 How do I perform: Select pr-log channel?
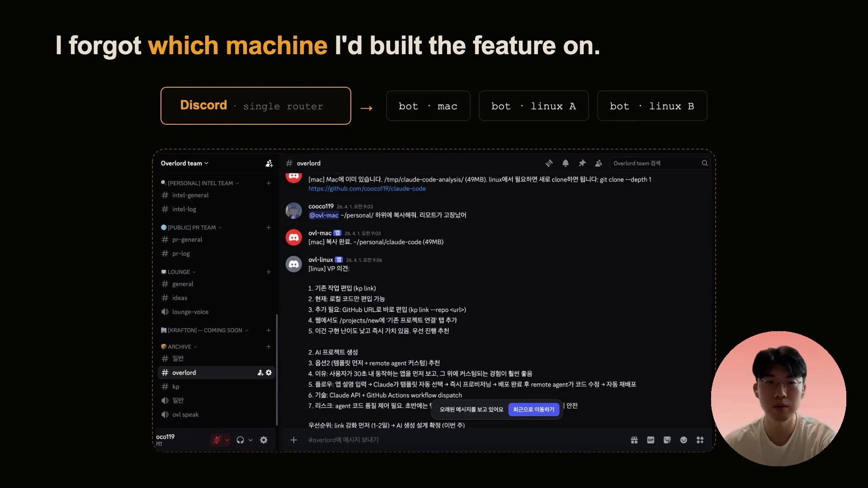216,253
